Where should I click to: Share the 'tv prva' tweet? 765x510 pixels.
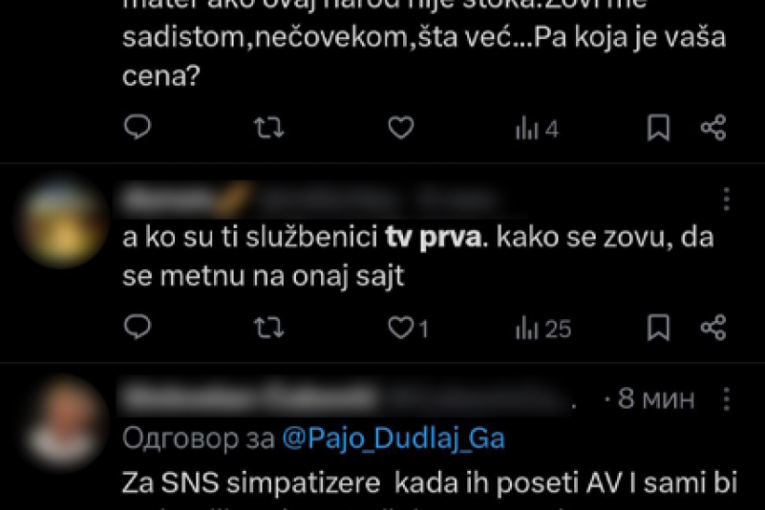point(713,327)
